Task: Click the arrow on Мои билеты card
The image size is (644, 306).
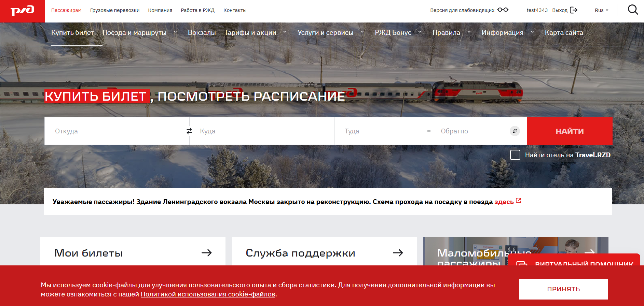Action: point(207,253)
